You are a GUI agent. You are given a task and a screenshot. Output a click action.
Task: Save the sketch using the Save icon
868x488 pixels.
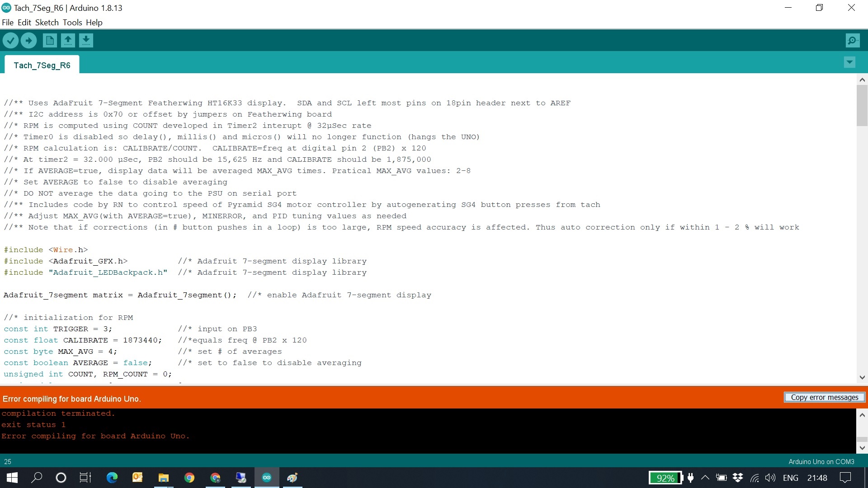point(86,41)
